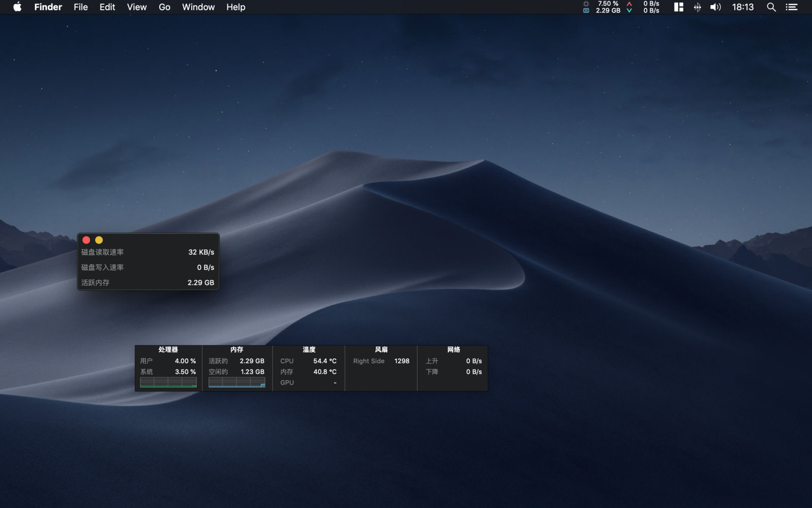Click the 温度 panel header

[x=309, y=350]
